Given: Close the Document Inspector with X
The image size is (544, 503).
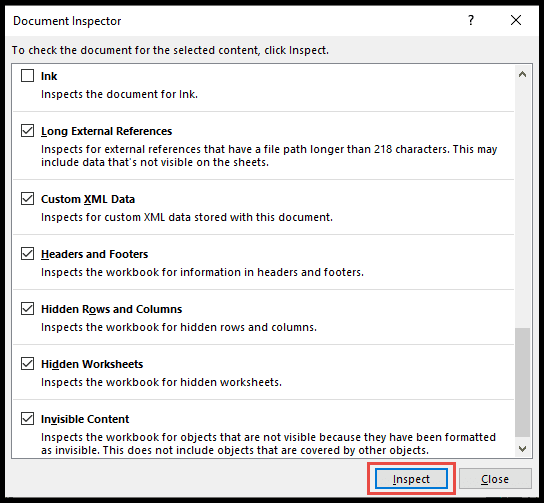Looking at the screenshot, I should [516, 20].
